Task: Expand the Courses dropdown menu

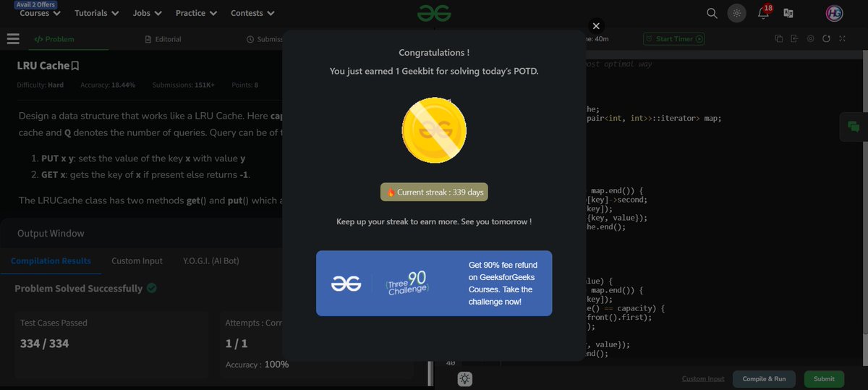Action: [40, 13]
